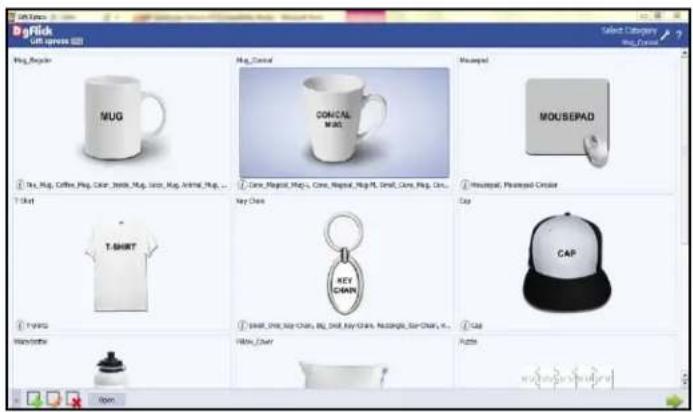Select the KEY CHAIN thumbnail
Image resolution: width=693 pixels, height=412 pixels.
coord(344,263)
